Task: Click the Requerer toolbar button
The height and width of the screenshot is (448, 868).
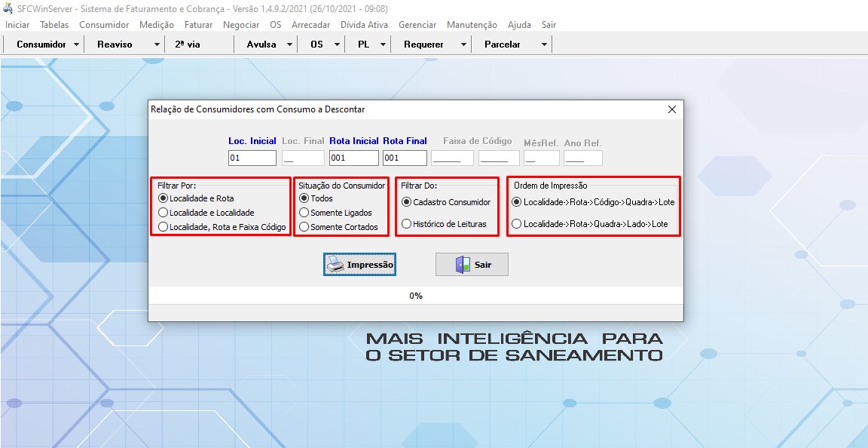Action: (x=423, y=44)
